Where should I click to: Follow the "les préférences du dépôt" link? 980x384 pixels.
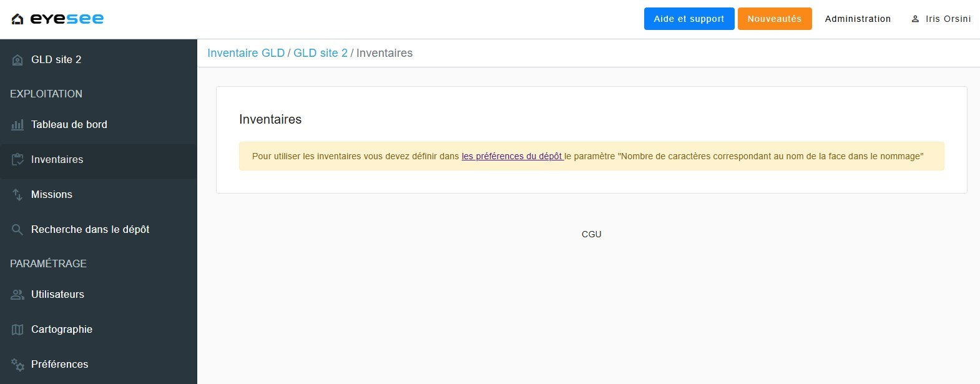(x=512, y=156)
